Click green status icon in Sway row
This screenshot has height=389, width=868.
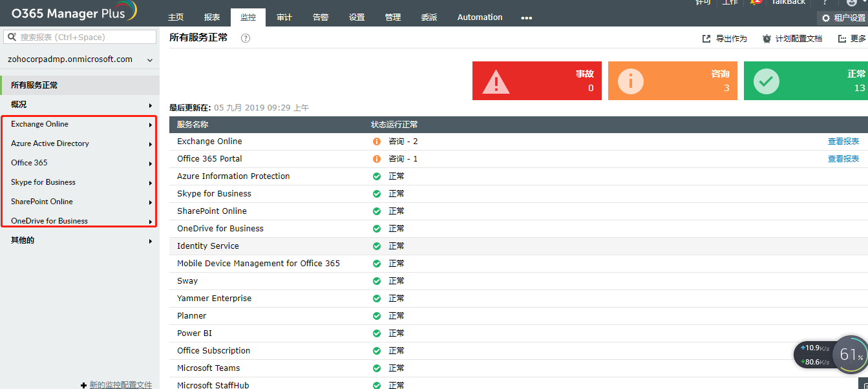(377, 281)
